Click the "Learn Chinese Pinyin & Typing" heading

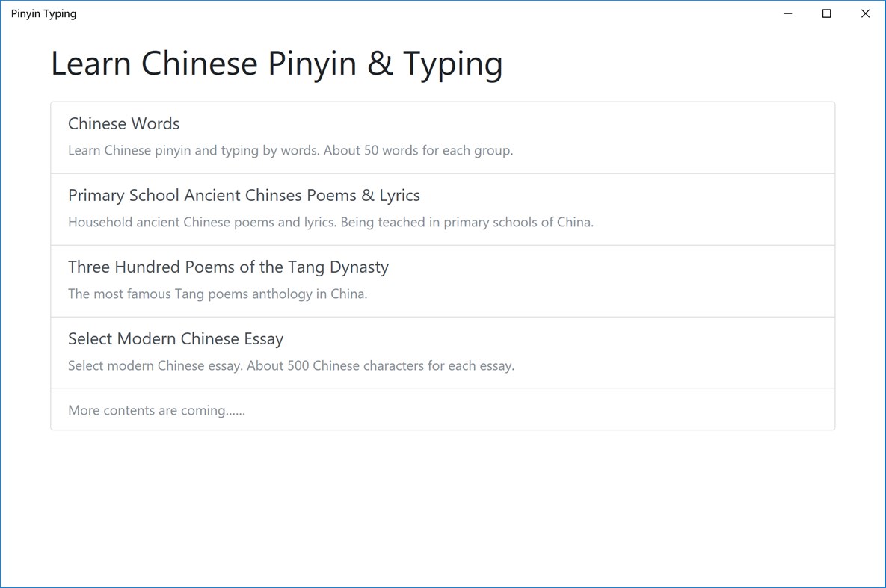click(276, 64)
